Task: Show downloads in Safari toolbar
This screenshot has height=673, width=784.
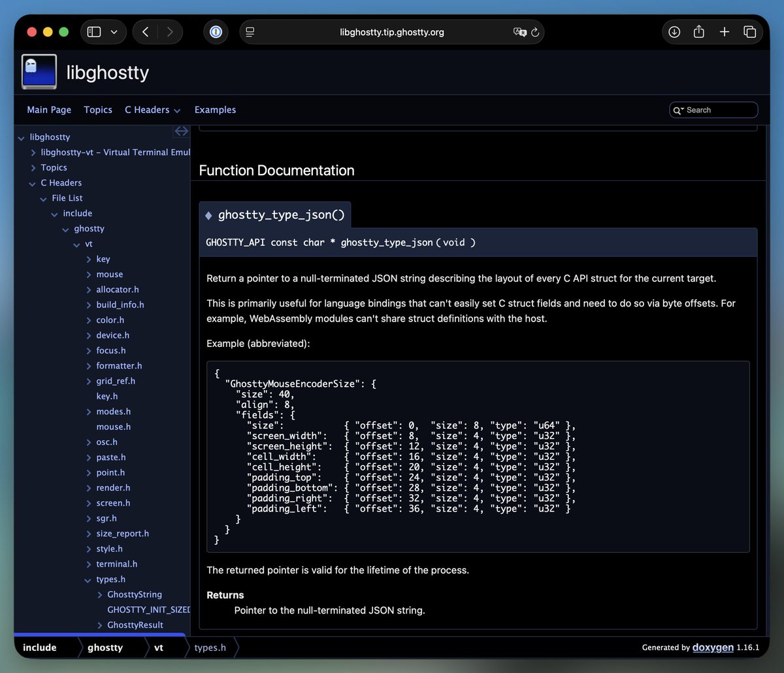Action: coord(674,32)
